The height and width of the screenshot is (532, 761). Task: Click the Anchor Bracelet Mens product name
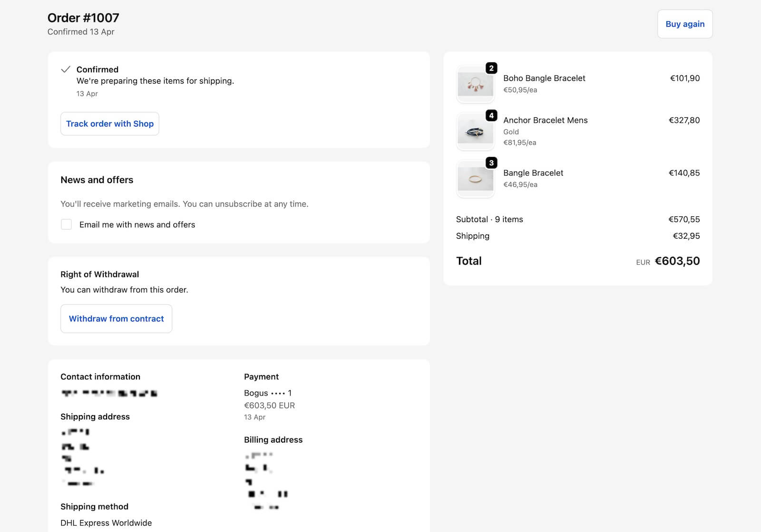(x=545, y=120)
